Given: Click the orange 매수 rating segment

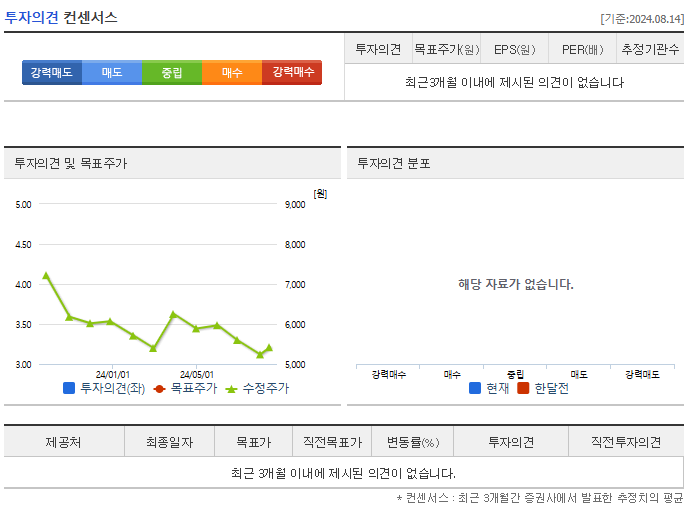Looking at the screenshot, I should 232,72.
